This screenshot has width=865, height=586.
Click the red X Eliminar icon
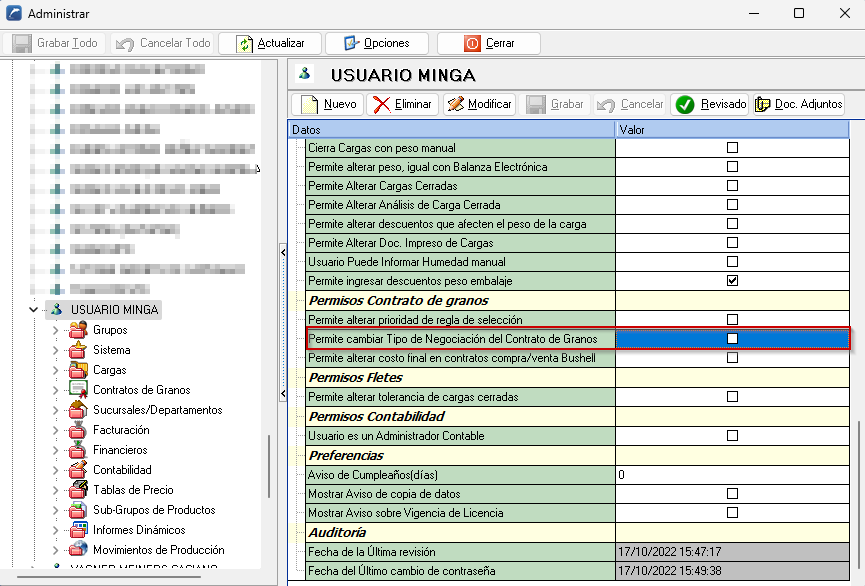click(382, 104)
